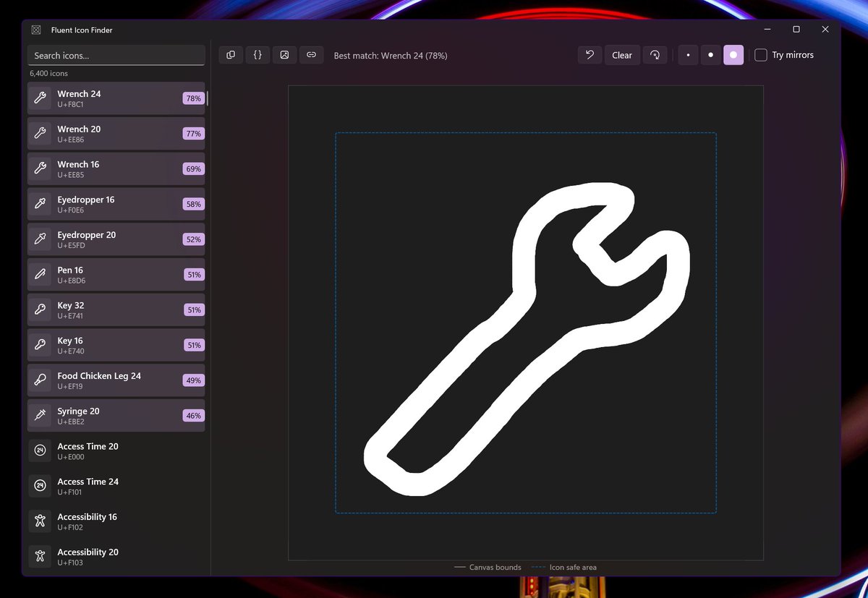Select the Wrench 24 result

(x=116, y=98)
